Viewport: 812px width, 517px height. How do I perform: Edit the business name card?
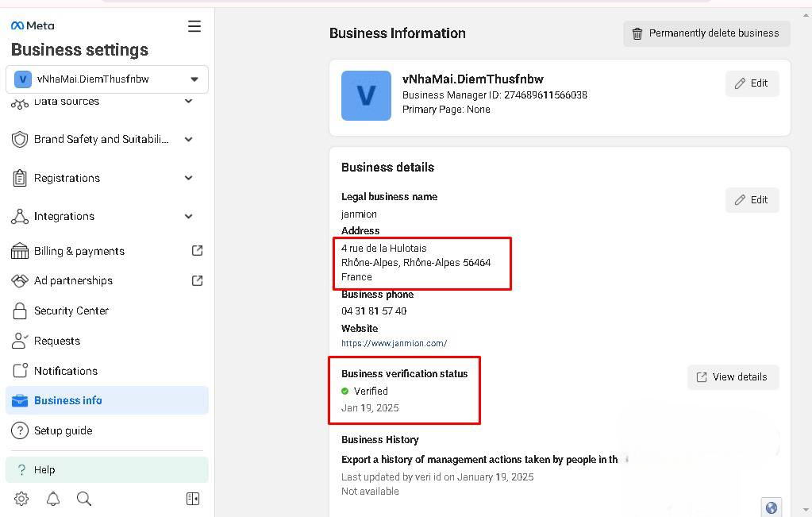click(x=752, y=83)
